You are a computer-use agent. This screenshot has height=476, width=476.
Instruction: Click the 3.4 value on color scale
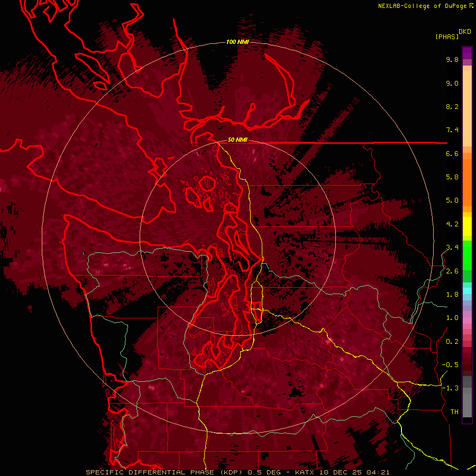[452, 248]
